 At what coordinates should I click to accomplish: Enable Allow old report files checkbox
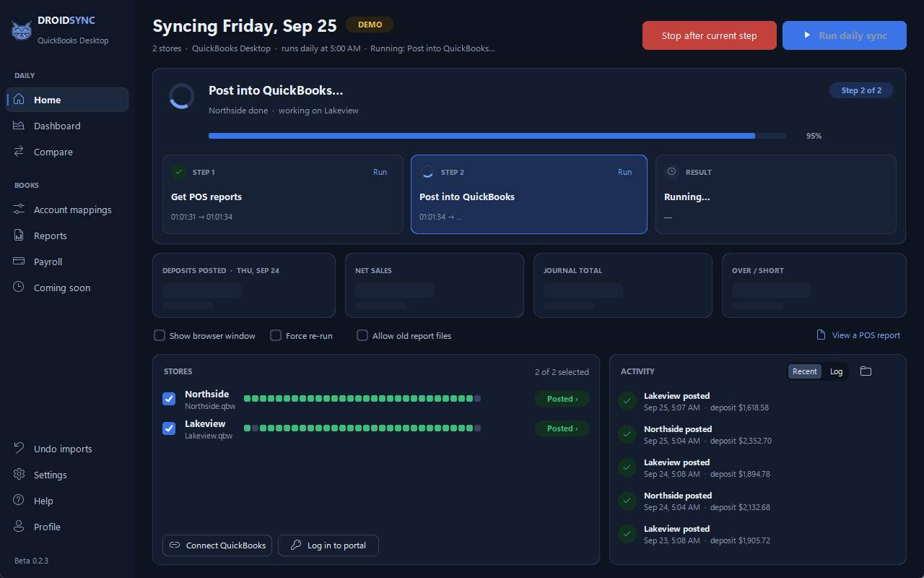coord(362,335)
